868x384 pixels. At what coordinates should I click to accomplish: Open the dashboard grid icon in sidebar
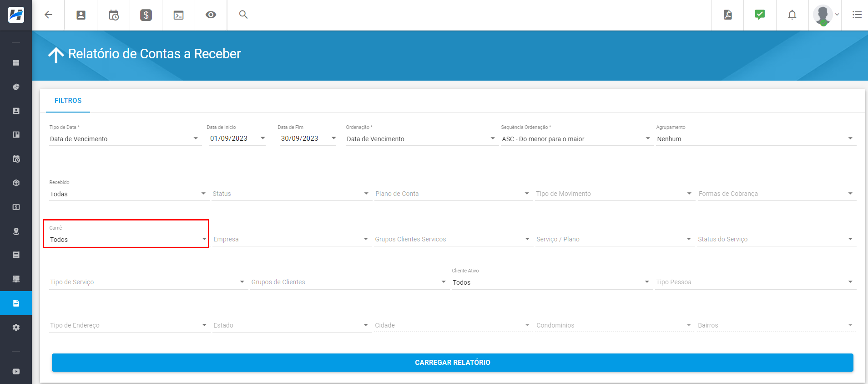pos(16,63)
